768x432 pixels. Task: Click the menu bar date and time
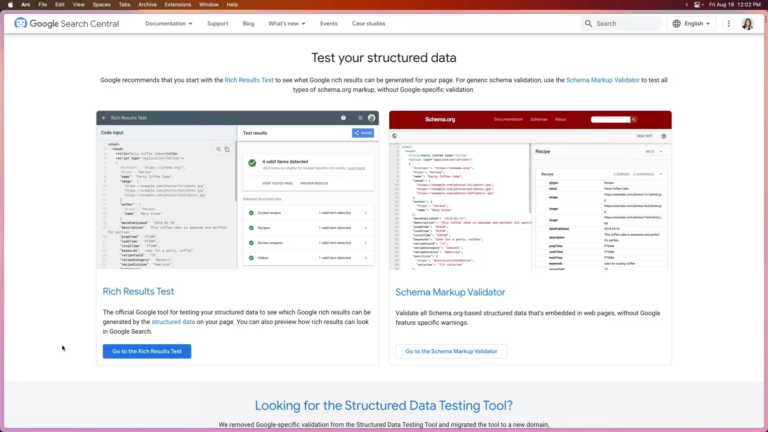[x=735, y=4]
